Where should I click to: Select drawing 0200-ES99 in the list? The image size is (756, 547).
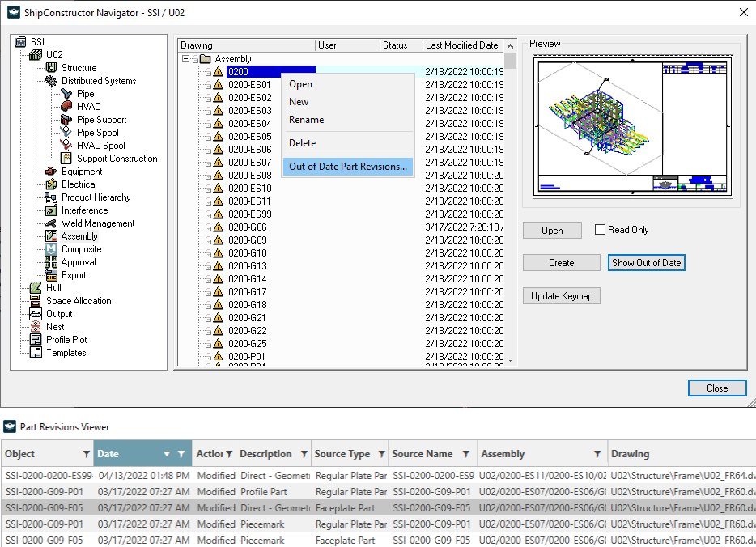click(250, 214)
